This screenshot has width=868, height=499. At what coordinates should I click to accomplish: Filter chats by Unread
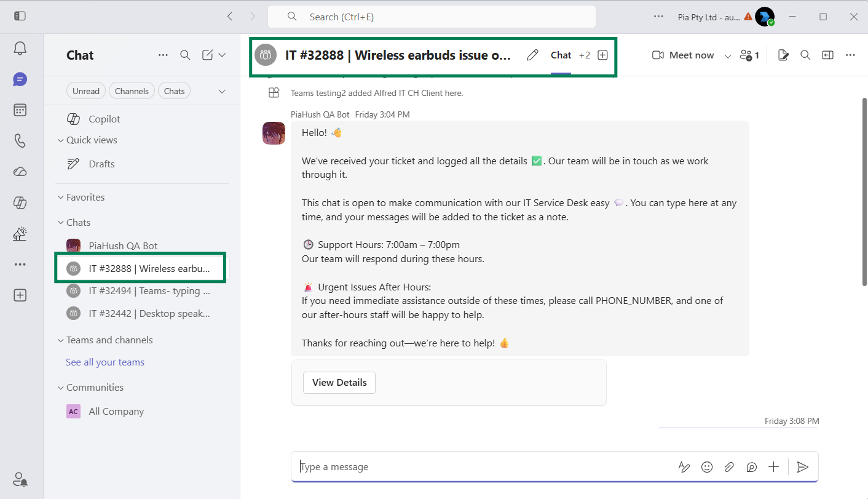click(85, 91)
